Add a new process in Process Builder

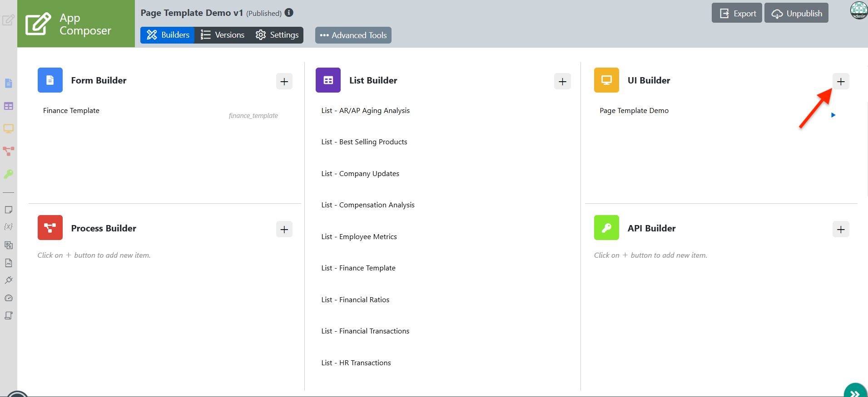(x=284, y=229)
